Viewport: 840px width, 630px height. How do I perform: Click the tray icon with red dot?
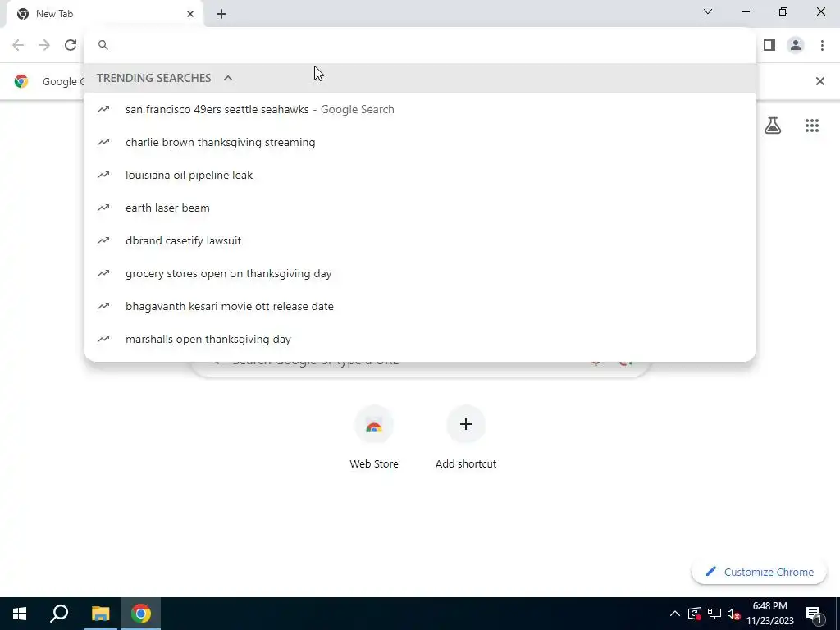[695, 614]
